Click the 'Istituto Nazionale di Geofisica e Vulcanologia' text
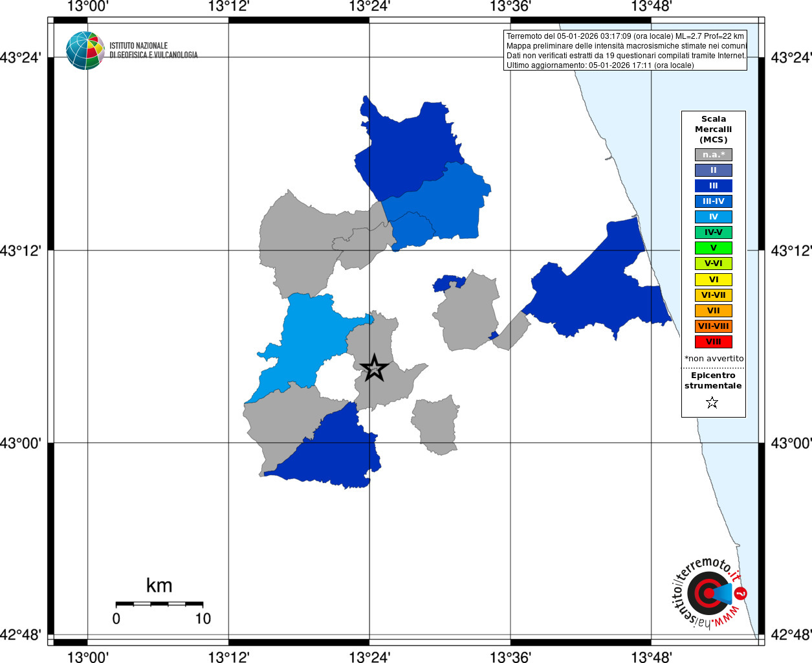This screenshot has height=663, width=812. pyautogui.click(x=153, y=51)
